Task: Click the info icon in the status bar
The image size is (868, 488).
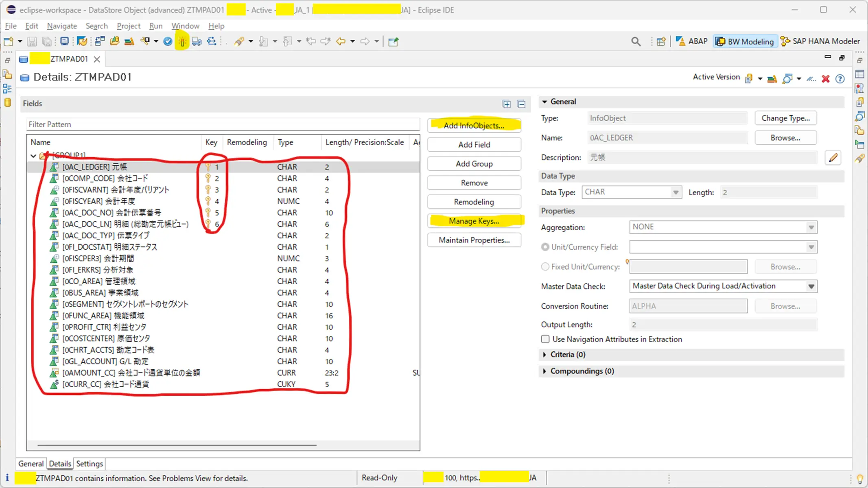Action: click(x=7, y=478)
